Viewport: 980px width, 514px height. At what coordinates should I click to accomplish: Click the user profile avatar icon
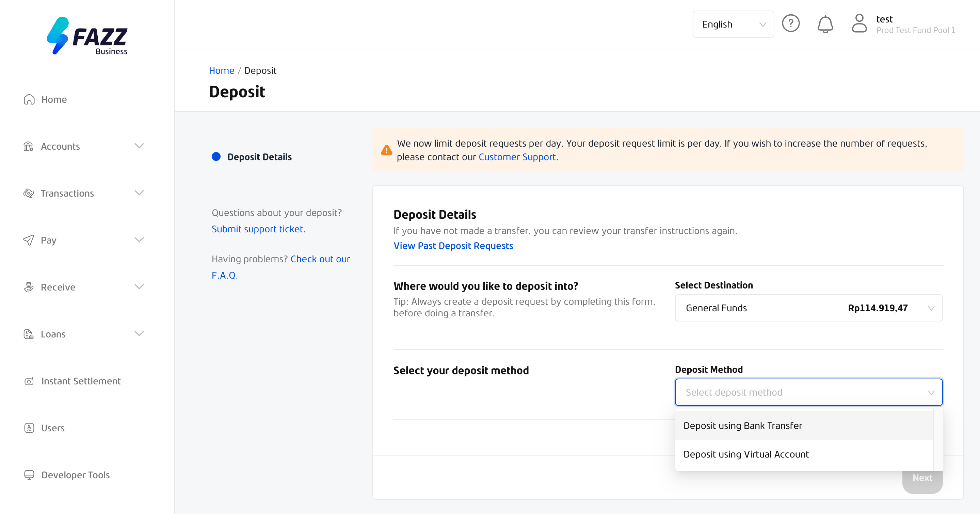[x=859, y=23]
